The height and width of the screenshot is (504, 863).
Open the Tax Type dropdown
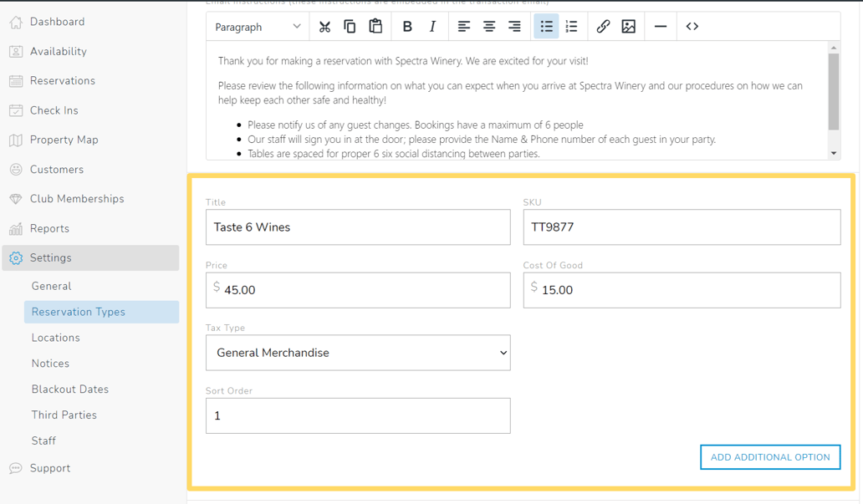click(x=358, y=353)
